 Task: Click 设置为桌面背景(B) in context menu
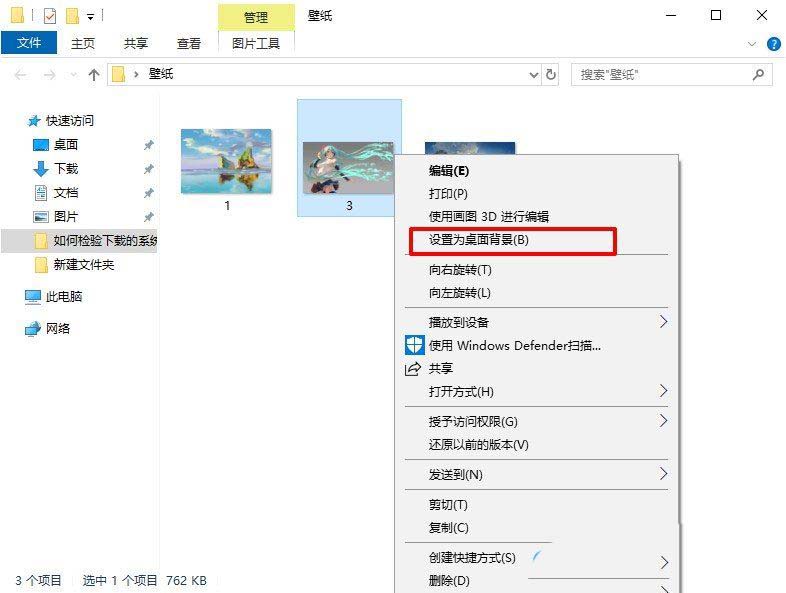point(479,240)
